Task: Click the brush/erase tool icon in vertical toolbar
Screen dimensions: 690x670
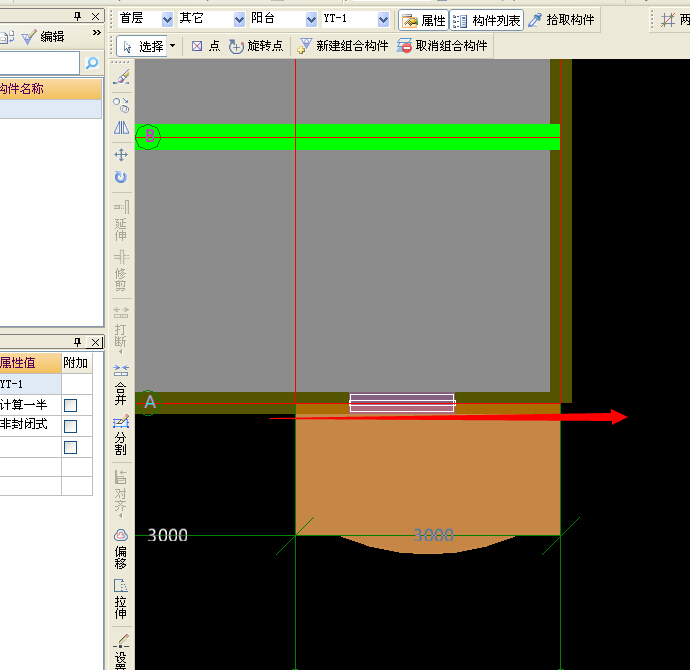Action: [121, 77]
